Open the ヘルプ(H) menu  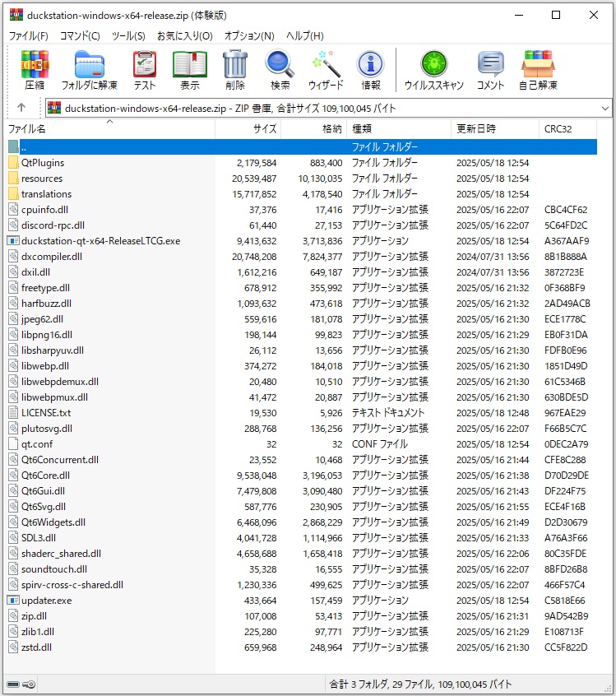point(305,35)
